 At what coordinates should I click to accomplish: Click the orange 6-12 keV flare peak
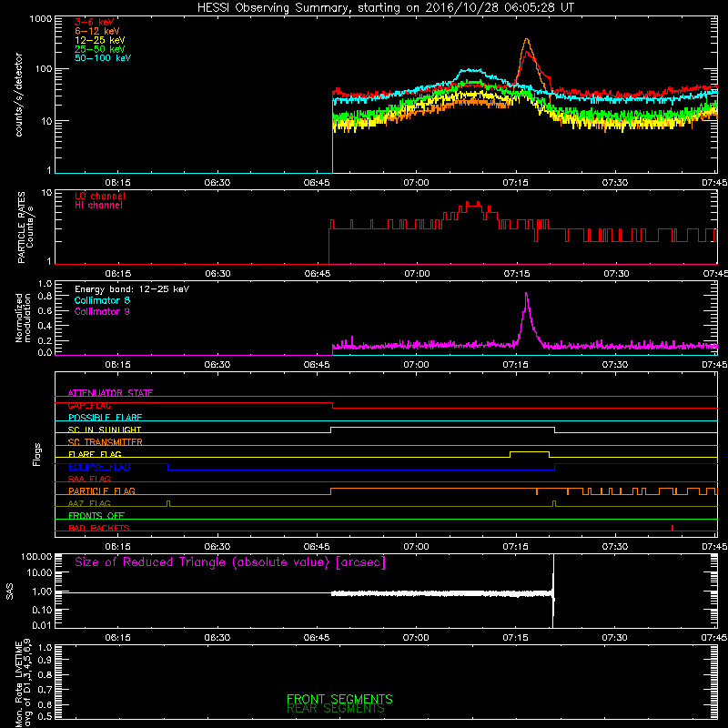pyautogui.click(x=527, y=40)
